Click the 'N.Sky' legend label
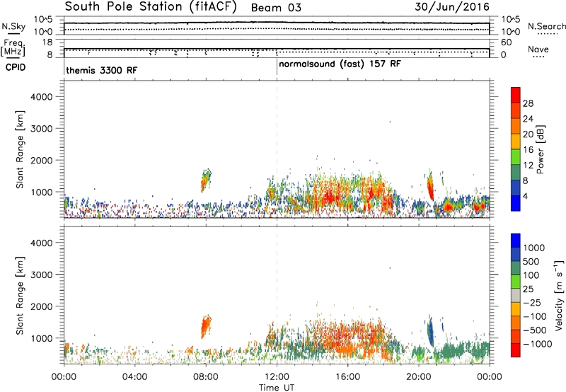 [x=13, y=26]
